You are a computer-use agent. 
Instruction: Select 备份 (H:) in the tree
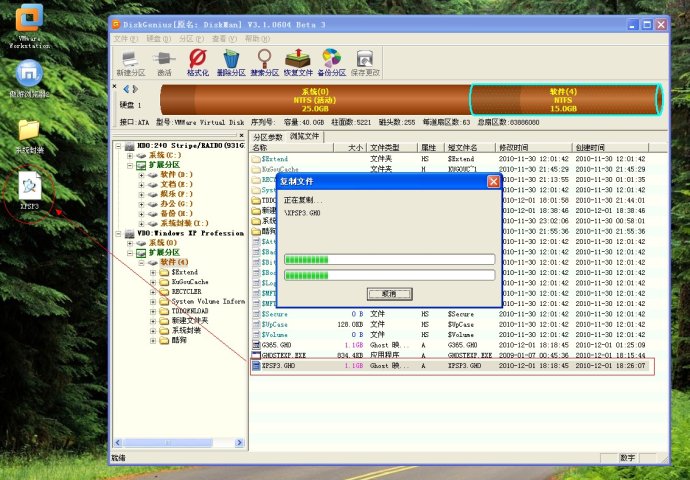pyautogui.click(x=176, y=213)
